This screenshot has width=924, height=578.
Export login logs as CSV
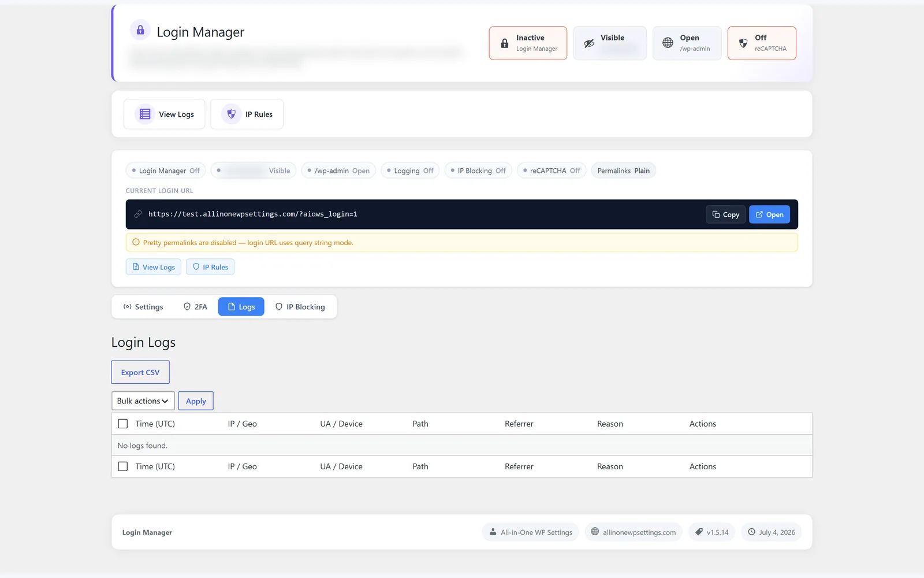pyautogui.click(x=140, y=372)
